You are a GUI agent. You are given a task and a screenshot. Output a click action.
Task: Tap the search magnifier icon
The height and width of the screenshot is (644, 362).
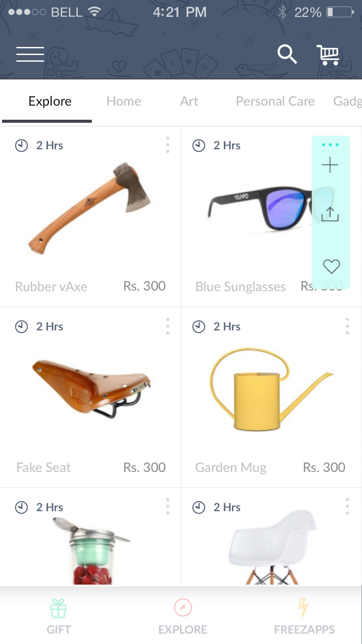tap(287, 54)
